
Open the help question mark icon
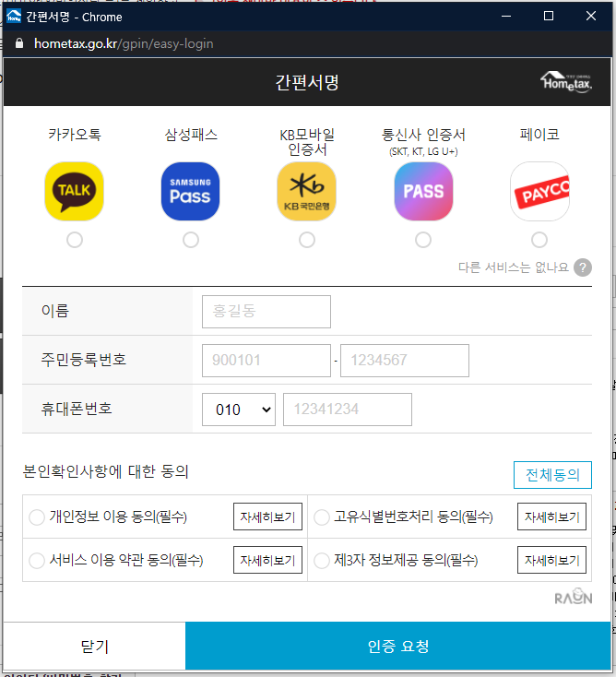(582, 267)
